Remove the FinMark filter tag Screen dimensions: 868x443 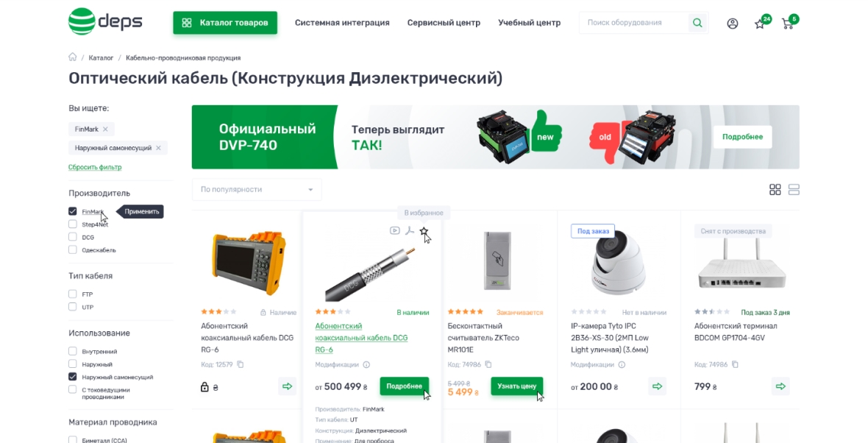point(105,129)
